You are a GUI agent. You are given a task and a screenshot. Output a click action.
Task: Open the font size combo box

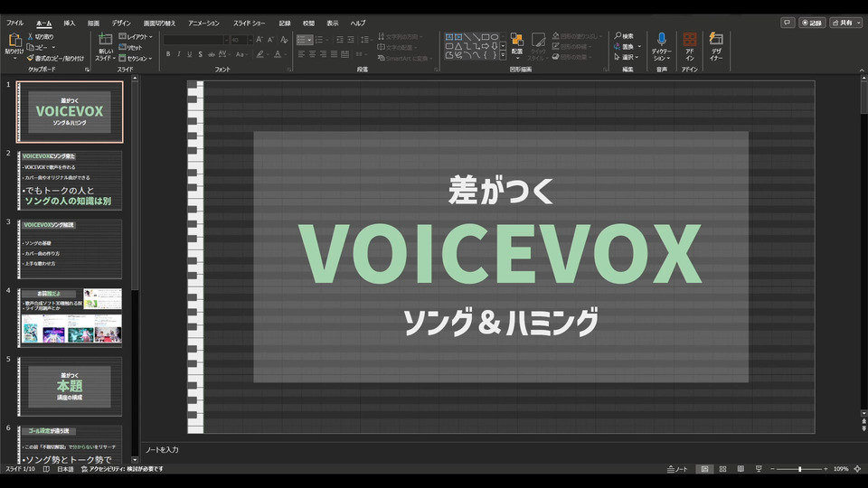click(x=242, y=40)
